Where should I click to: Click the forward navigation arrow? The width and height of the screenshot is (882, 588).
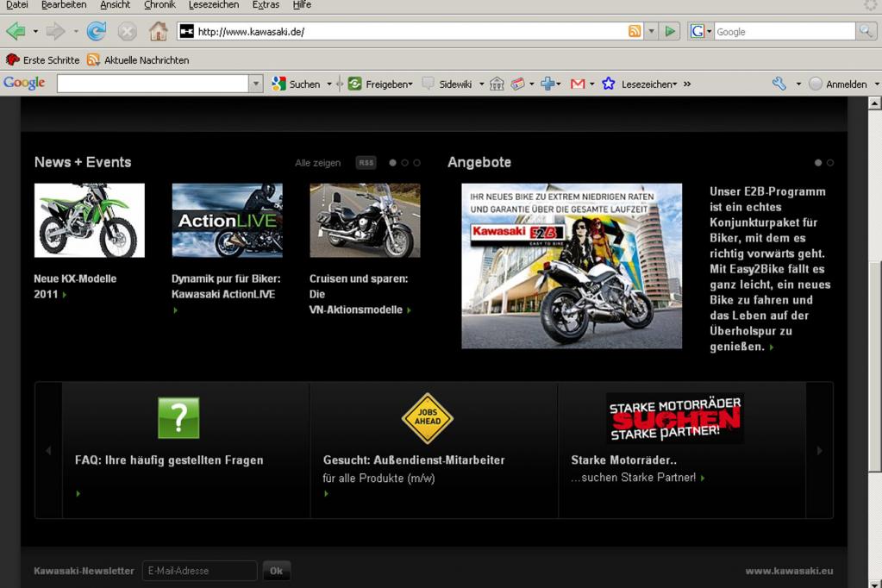(x=55, y=31)
